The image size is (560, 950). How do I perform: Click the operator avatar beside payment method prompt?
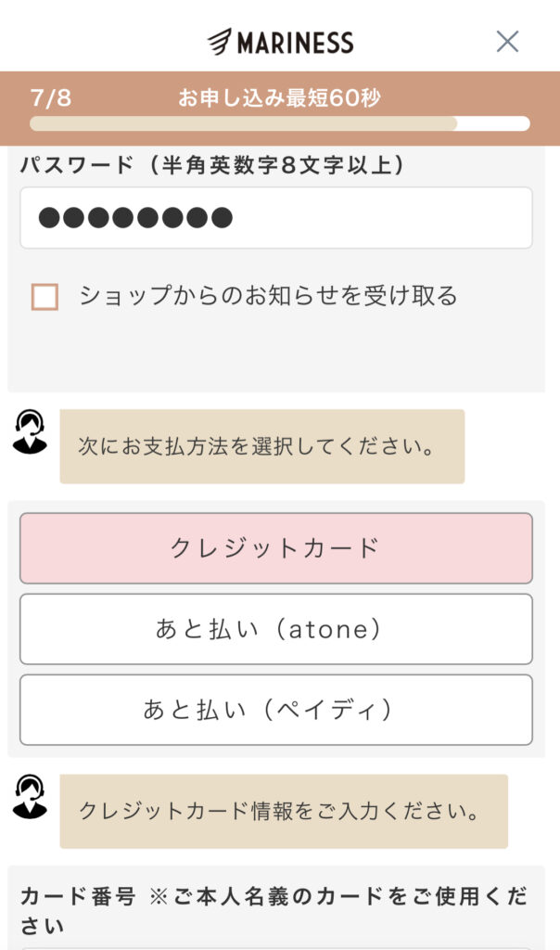[30, 432]
